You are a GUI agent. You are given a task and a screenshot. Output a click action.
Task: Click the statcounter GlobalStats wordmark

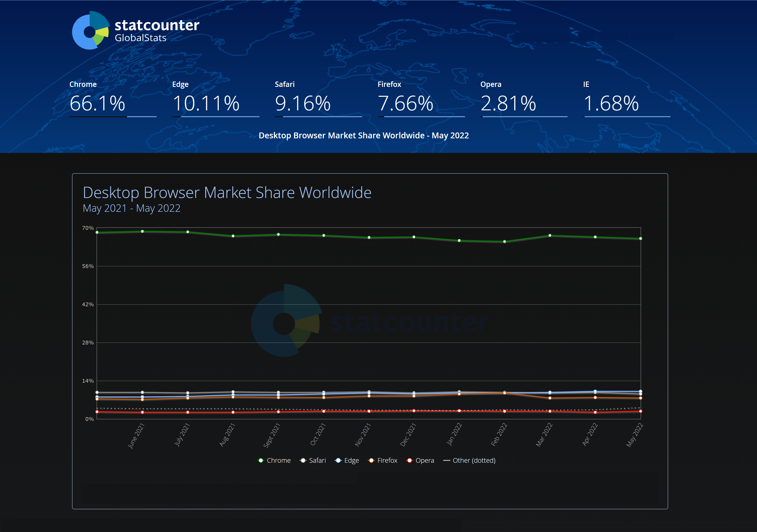(x=157, y=30)
